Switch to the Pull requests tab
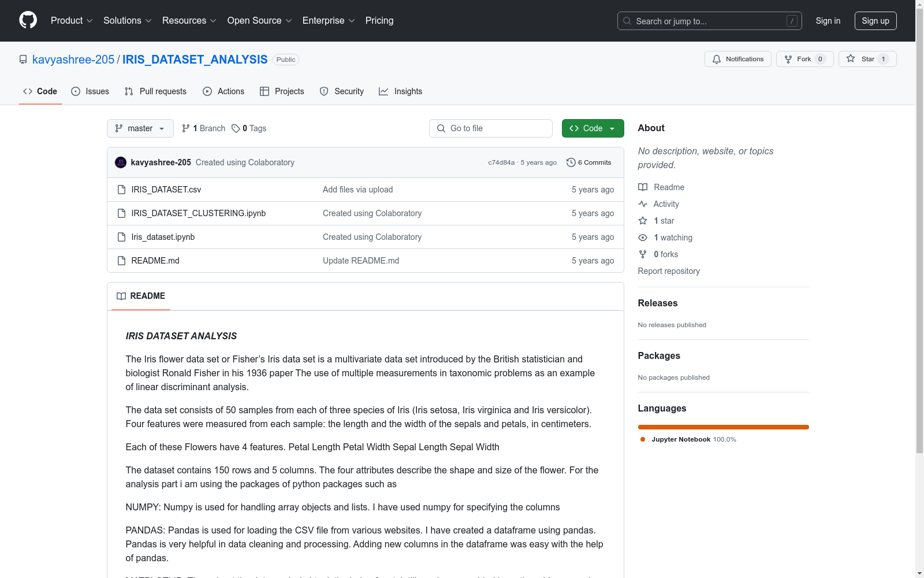Screen dimensions: 924x578 [x=155, y=91]
